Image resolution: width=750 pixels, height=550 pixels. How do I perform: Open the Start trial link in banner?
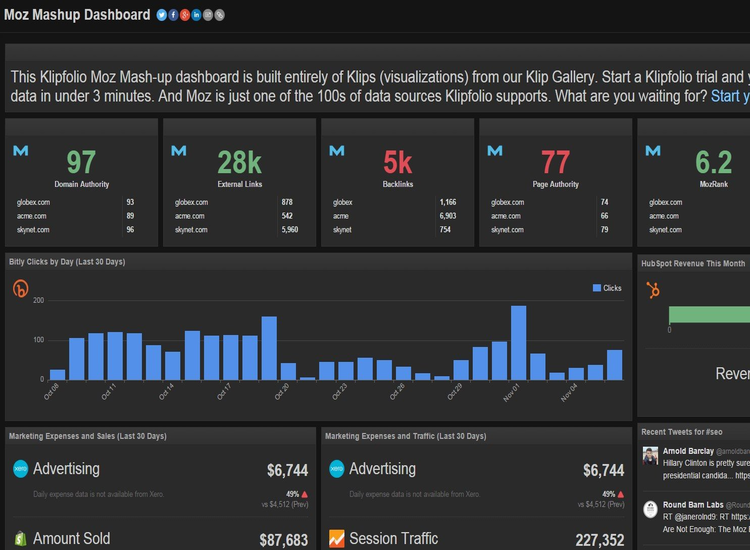point(730,97)
